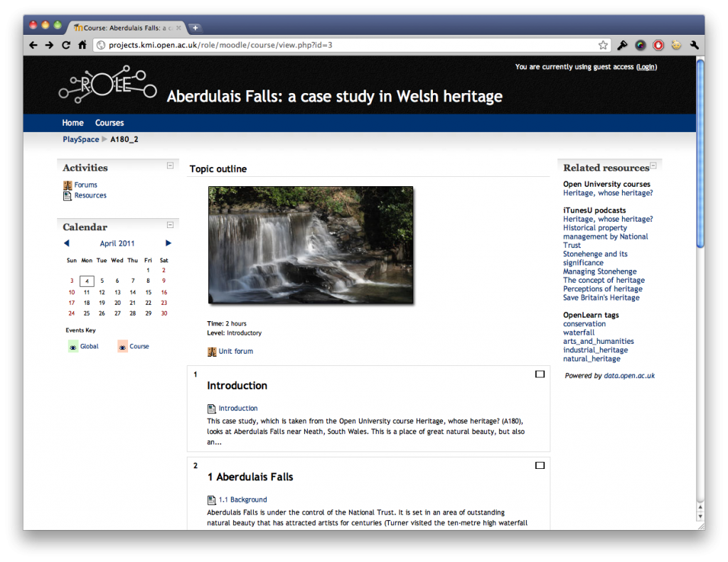Image resolution: width=728 pixels, height=562 pixels.
Task: Open the wrench settings menu icon
Action: [x=694, y=45]
